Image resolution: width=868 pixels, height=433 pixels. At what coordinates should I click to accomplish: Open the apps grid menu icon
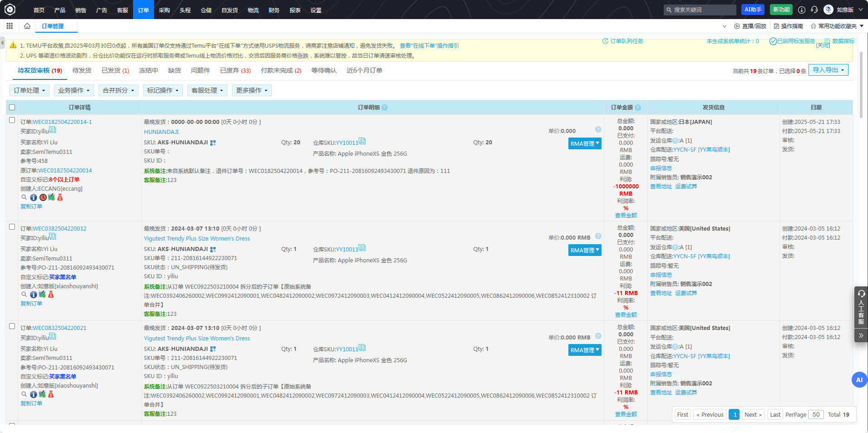click(10, 26)
